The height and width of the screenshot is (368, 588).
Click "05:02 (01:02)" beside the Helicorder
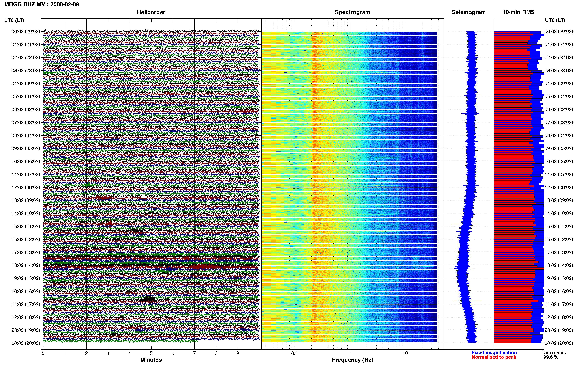click(26, 96)
